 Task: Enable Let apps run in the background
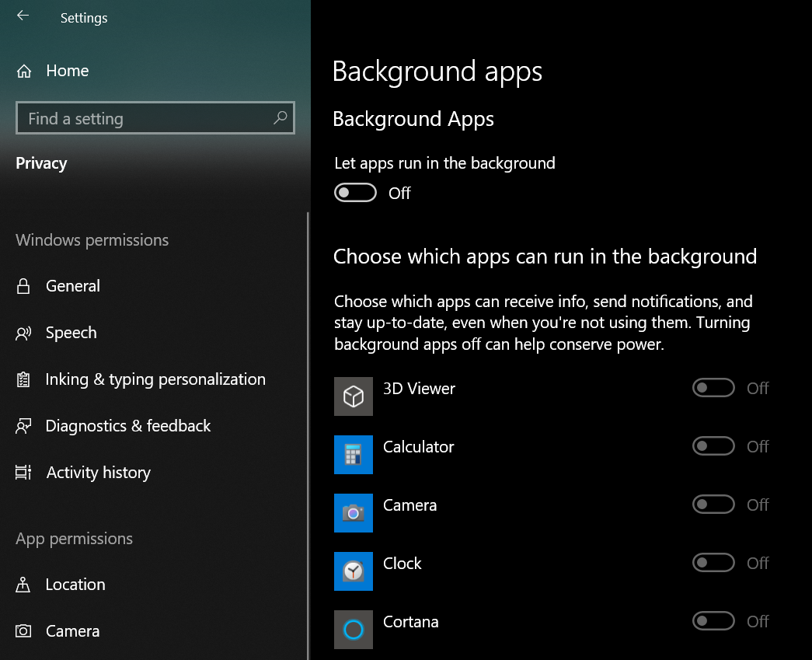[x=355, y=193]
